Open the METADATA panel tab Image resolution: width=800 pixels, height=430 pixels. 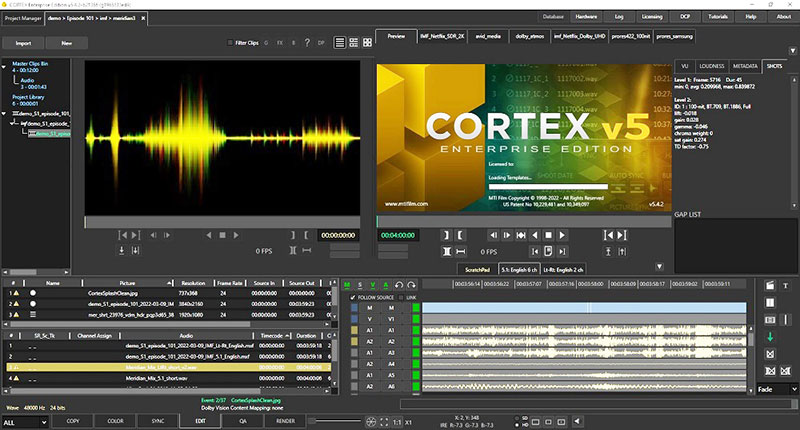[x=745, y=66]
